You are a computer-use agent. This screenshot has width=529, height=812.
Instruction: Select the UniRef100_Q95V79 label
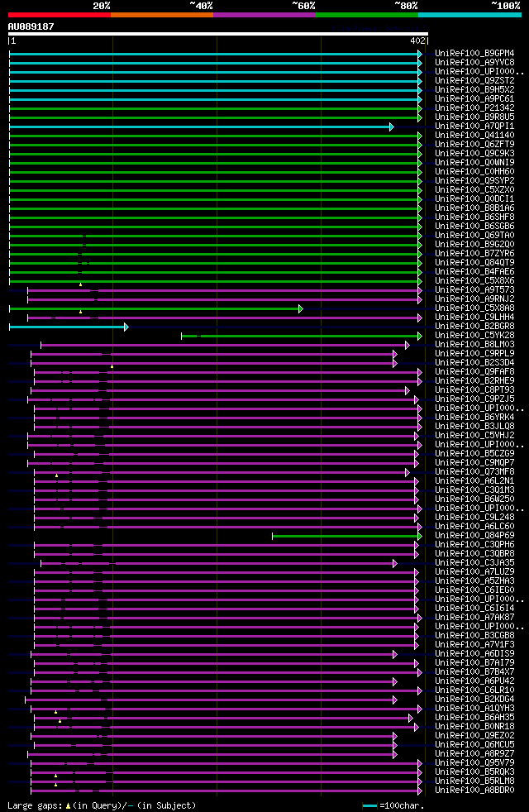click(474, 763)
